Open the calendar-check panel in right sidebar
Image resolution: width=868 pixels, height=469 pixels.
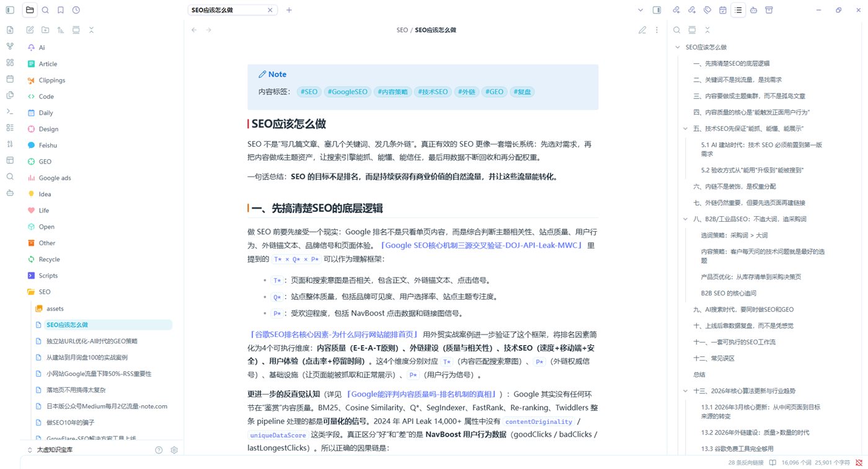(723, 10)
